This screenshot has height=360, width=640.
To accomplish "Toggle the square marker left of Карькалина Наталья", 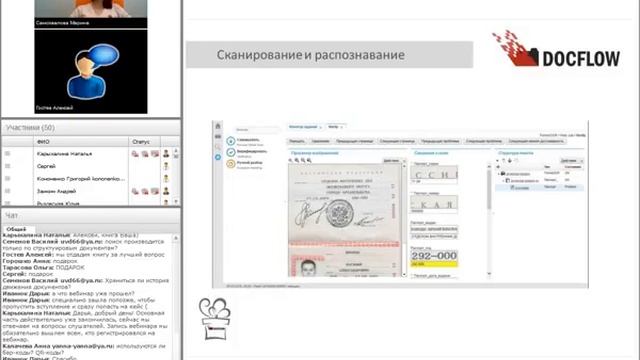I will (7, 153).
